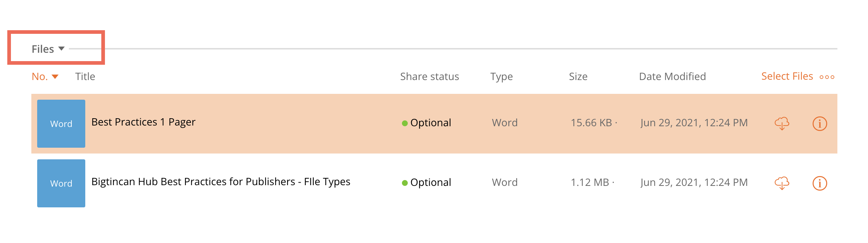
Task: Open Bigtincan Hub Best Practices for Publishers title
Action: pyautogui.click(x=221, y=182)
